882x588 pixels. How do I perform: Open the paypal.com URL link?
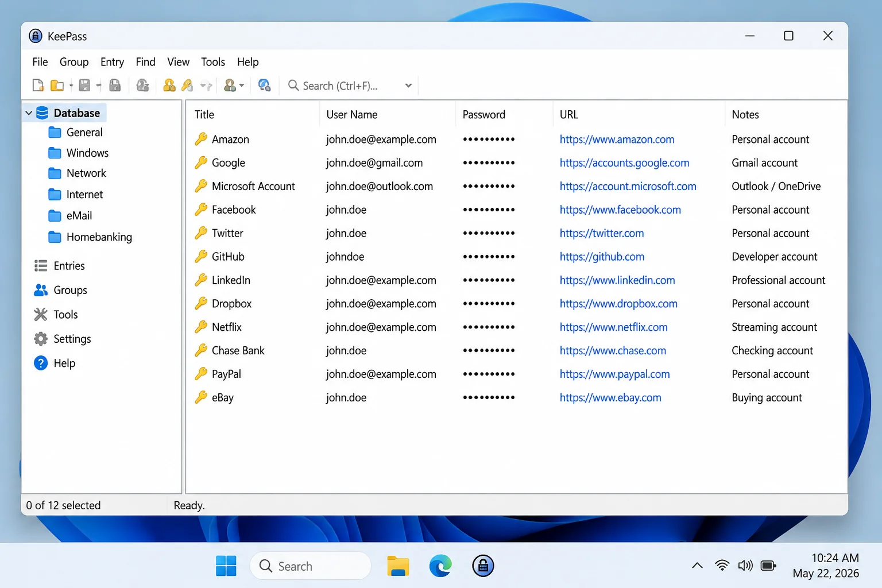pyautogui.click(x=614, y=374)
